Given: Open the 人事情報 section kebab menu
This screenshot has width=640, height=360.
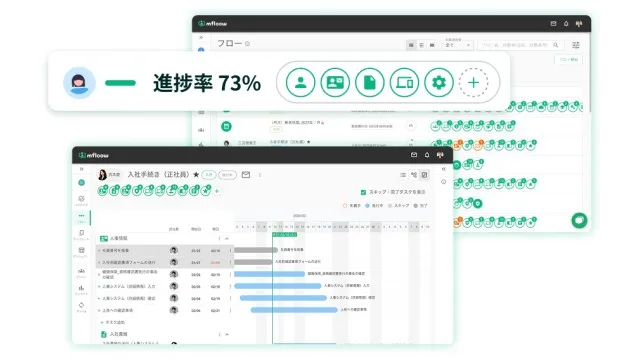Looking at the screenshot, I should coord(219,238).
